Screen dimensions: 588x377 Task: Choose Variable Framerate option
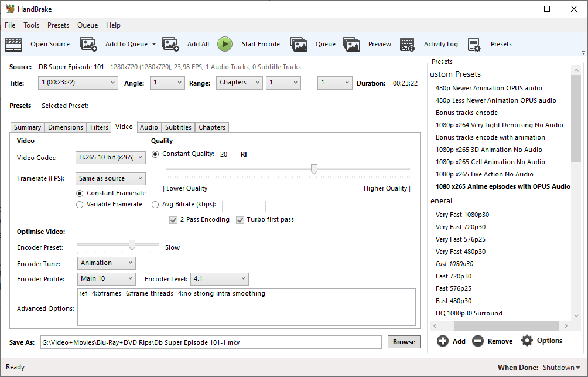(80, 205)
